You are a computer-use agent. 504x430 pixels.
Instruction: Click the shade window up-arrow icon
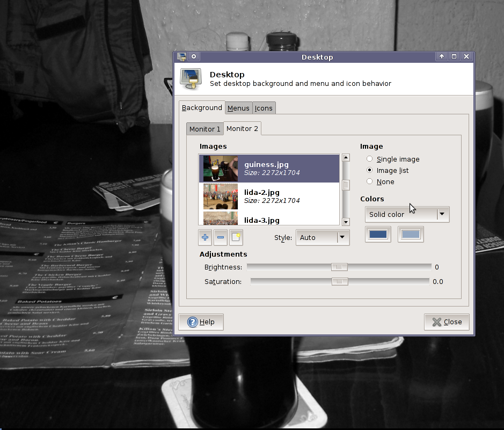442,56
